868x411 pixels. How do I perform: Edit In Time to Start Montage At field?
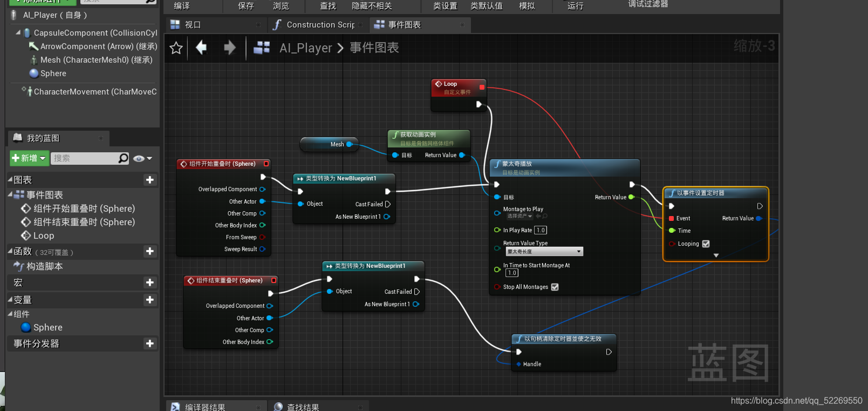click(512, 273)
